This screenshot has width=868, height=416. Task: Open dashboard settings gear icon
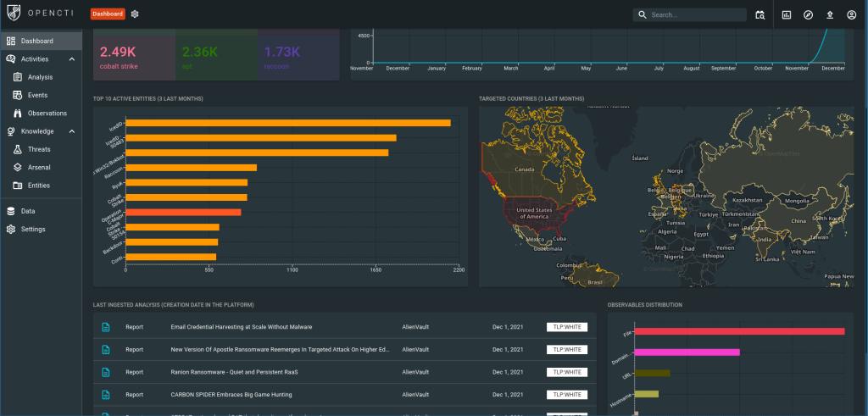[135, 14]
